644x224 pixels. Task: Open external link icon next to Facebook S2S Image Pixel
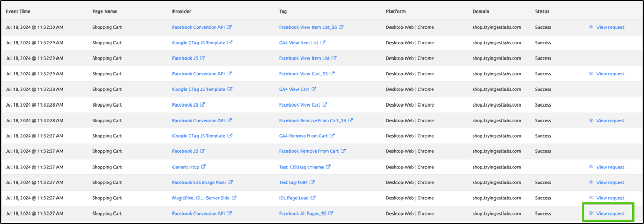[x=231, y=182]
